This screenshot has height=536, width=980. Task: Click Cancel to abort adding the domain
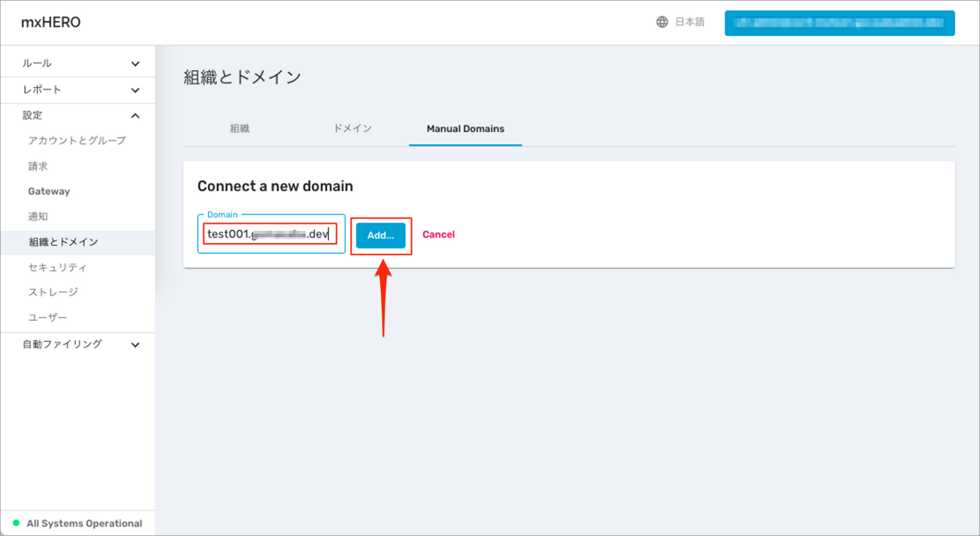point(438,235)
